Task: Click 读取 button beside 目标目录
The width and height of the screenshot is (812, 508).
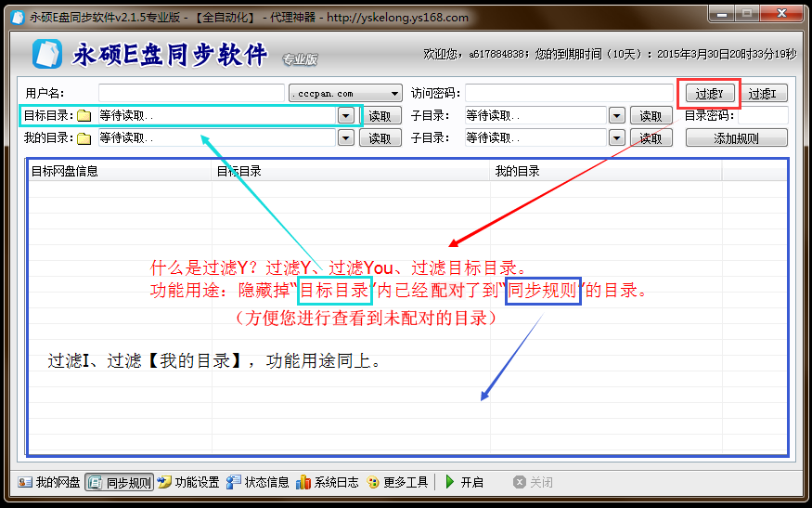Action: tap(380, 116)
